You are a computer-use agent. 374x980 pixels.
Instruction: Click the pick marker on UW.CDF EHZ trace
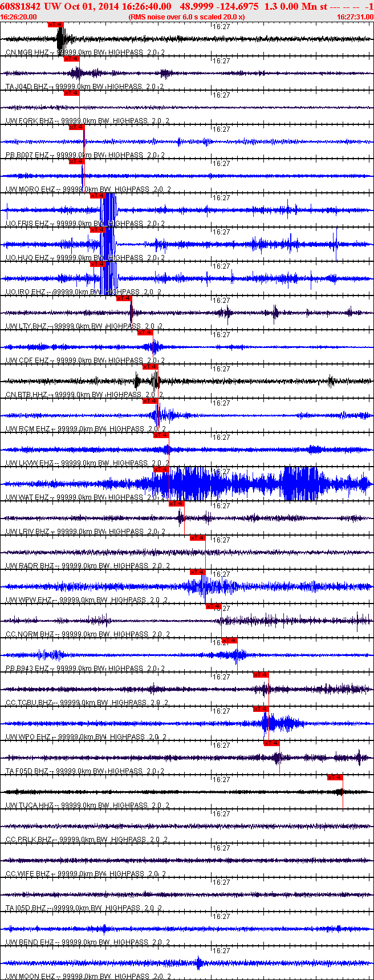click(x=145, y=333)
